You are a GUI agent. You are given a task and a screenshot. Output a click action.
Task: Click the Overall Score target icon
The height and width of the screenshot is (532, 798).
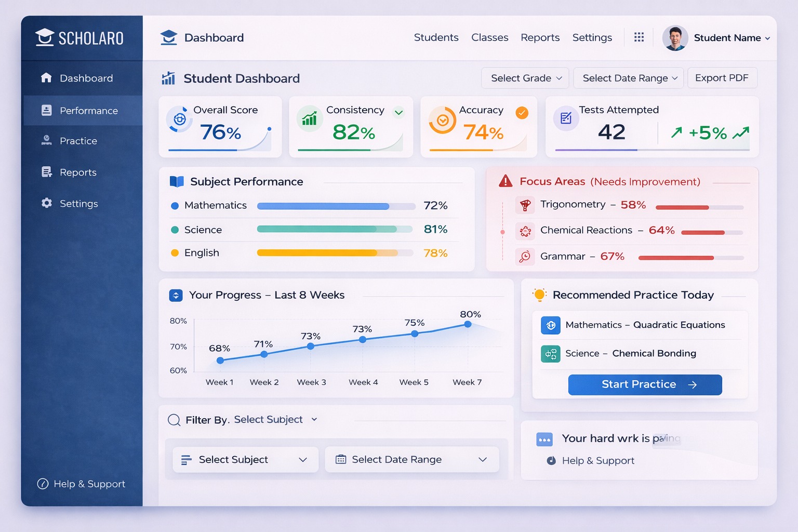179,118
